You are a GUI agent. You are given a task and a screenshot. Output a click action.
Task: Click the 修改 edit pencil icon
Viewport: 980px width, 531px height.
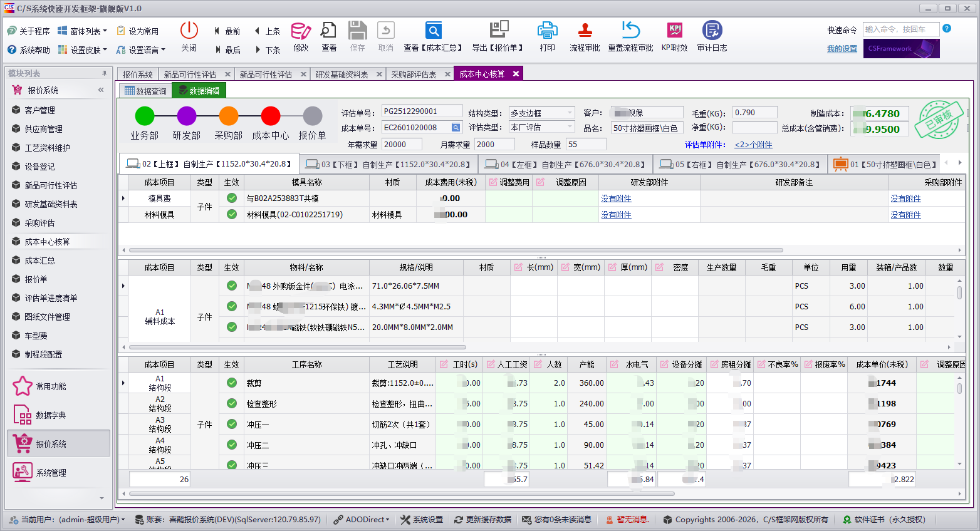tap(301, 31)
